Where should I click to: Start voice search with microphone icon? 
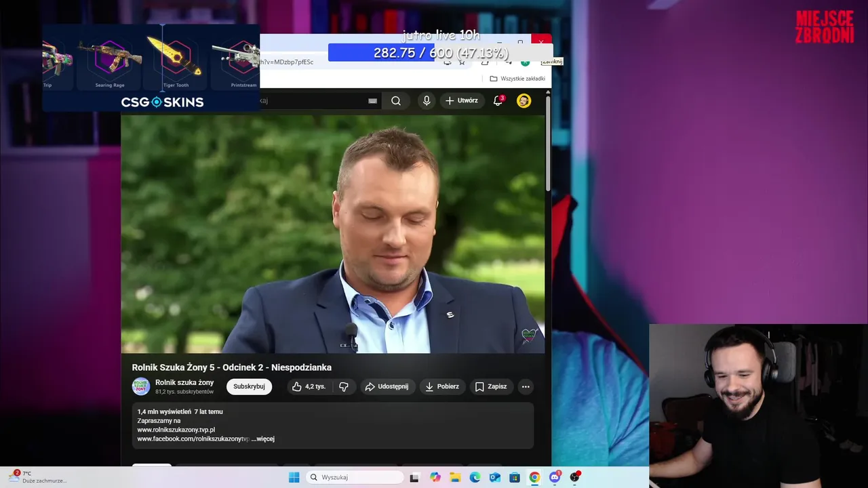(427, 101)
